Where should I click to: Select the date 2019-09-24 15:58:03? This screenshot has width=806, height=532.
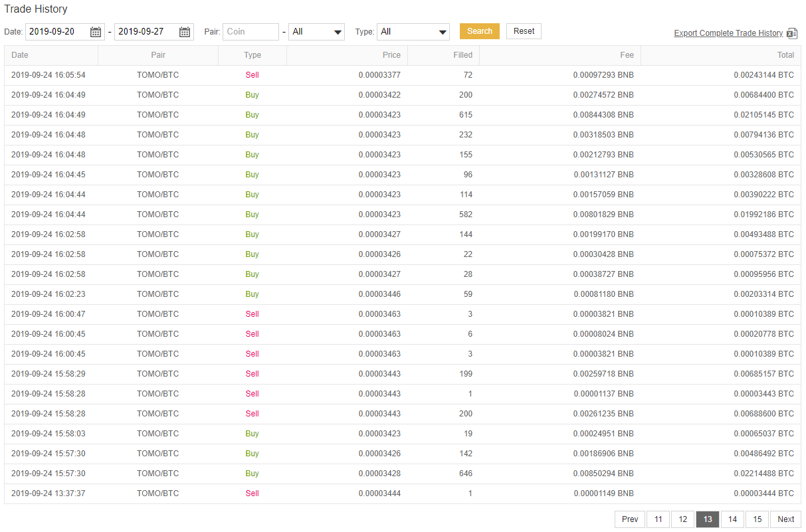click(x=49, y=434)
